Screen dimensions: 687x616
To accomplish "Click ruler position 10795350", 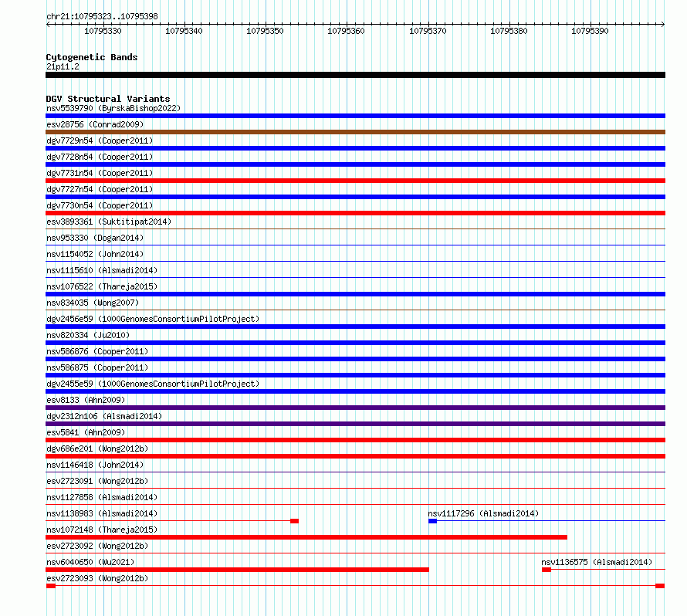I will 265,31.
